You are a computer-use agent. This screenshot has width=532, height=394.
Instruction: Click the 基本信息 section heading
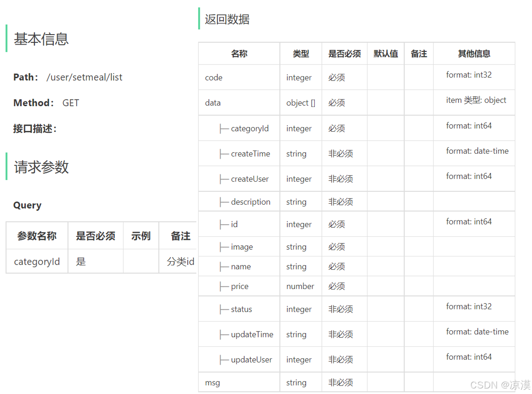(41, 39)
